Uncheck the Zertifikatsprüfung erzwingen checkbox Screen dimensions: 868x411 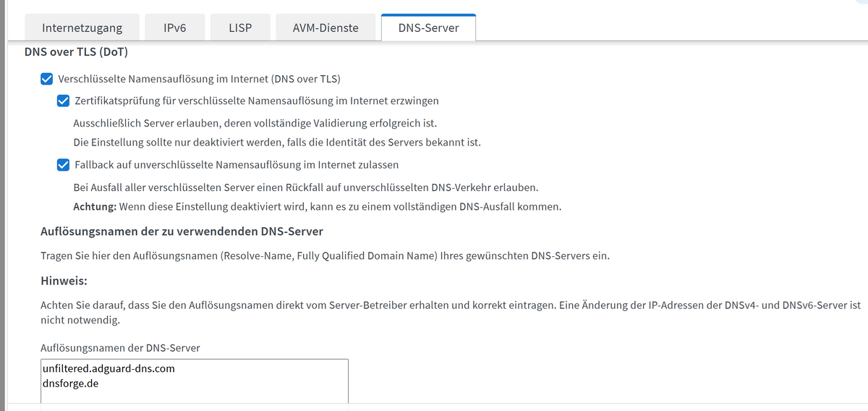point(64,101)
